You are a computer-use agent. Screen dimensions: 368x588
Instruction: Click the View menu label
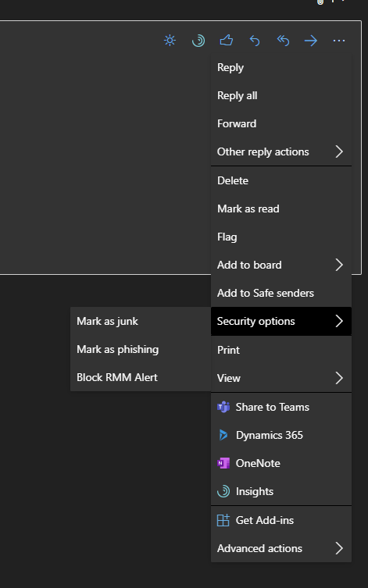pyautogui.click(x=229, y=378)
